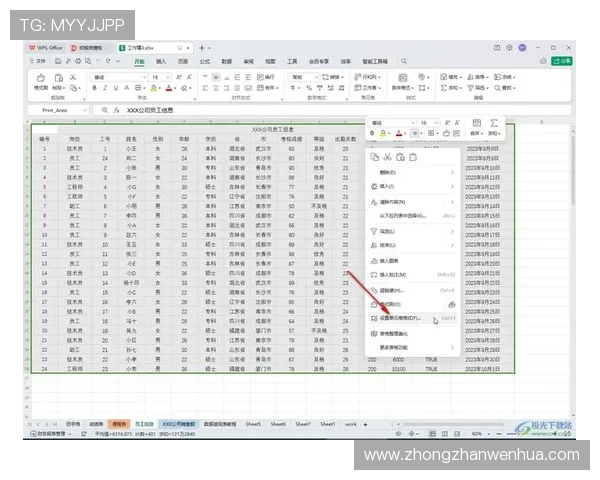
Task: Open the Merge cells (合并) dropdown
Action: (x=267, y=88)
